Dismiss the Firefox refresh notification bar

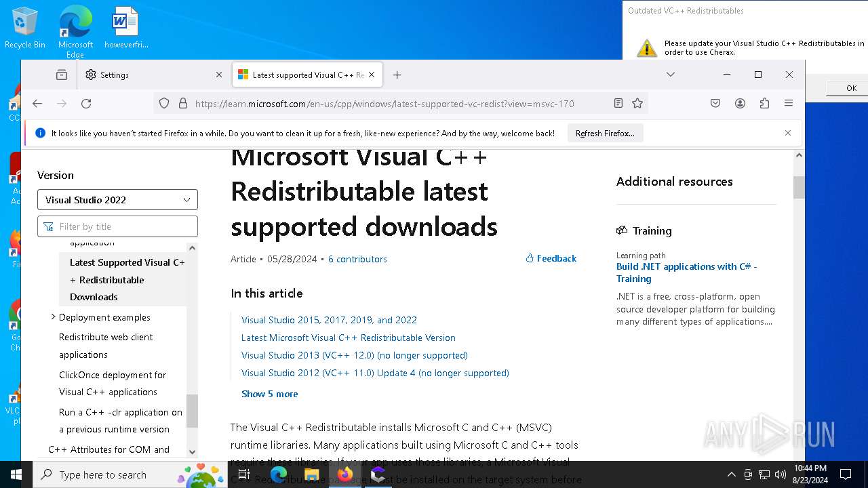pyautogui.click(x=788, y=133)
